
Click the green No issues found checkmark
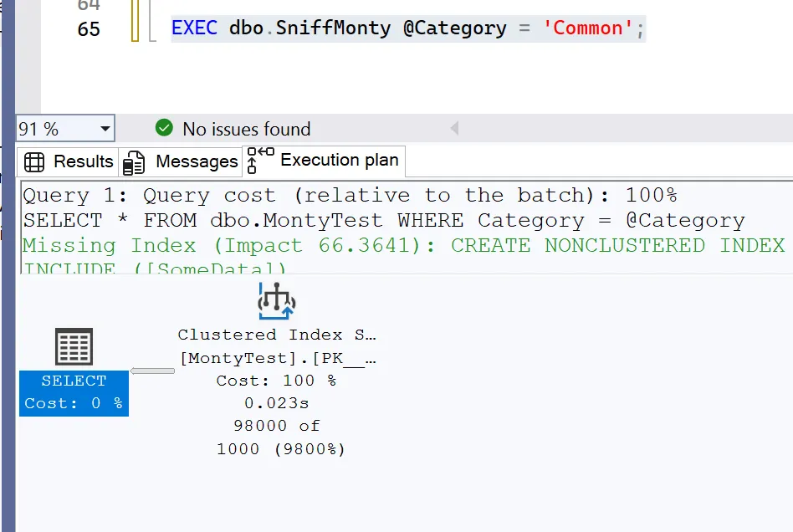[x=164, y=129]
